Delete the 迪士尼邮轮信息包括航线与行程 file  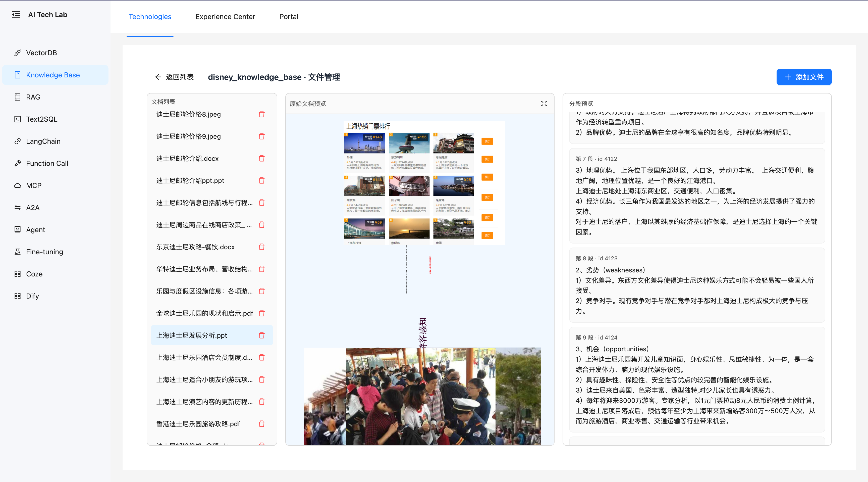point(261,203)
